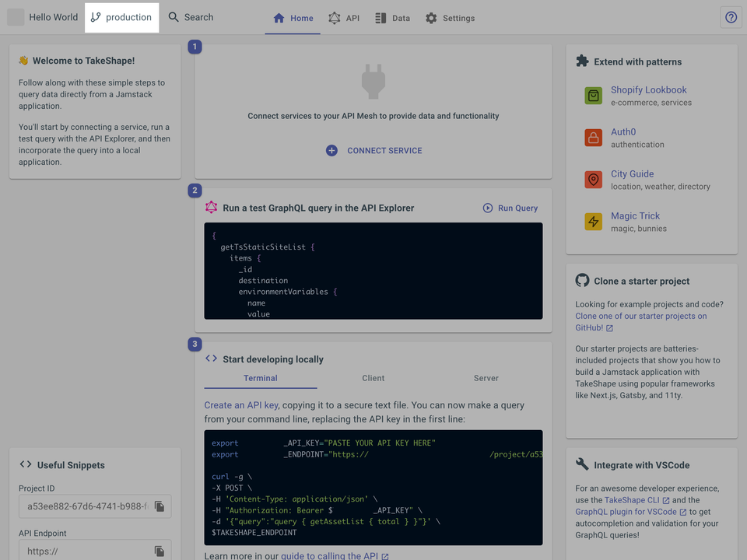Click inside the Project ID field
The image size is (747, 560).
point(86,506)
